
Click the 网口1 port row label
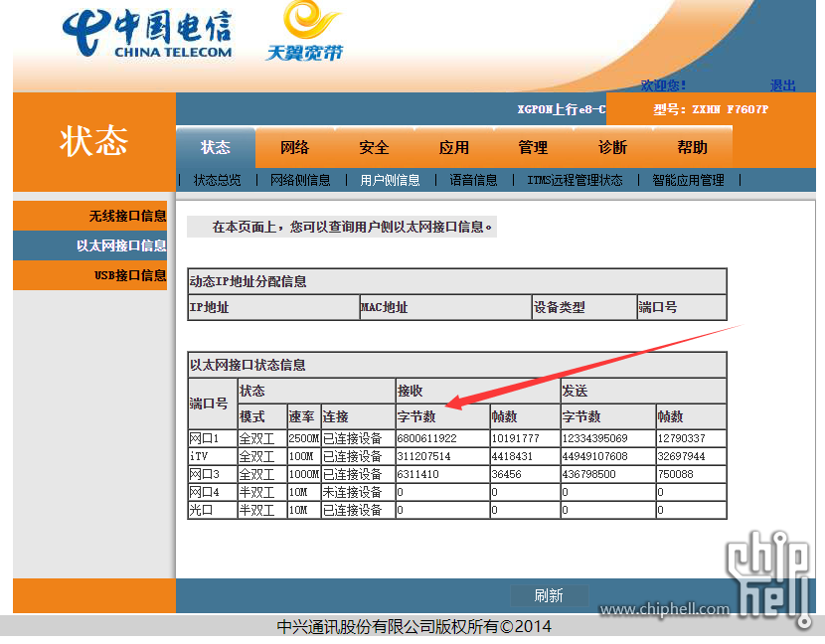pyautogui.click(x=204, y=438)
